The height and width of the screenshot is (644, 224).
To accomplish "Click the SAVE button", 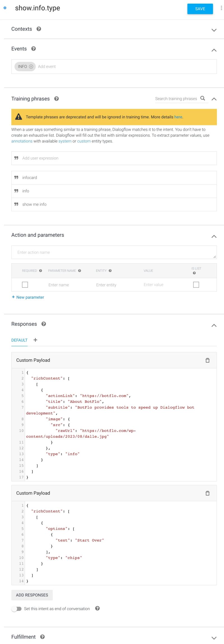I will (200, 9).
